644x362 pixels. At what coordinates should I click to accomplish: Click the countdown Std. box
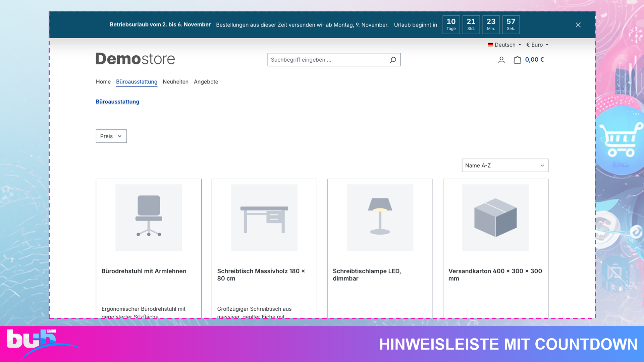pyautogui.click(x=471, y=25)
